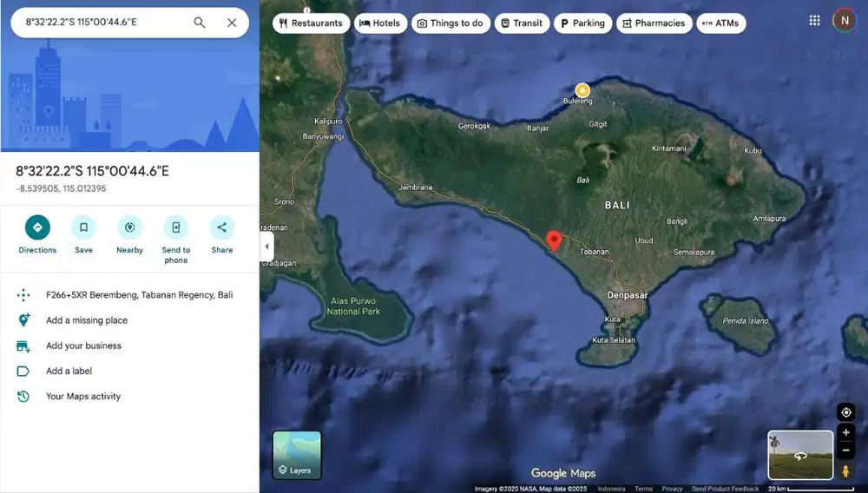Copy plus code F266+5XR Berembeng

coord(140,295)
